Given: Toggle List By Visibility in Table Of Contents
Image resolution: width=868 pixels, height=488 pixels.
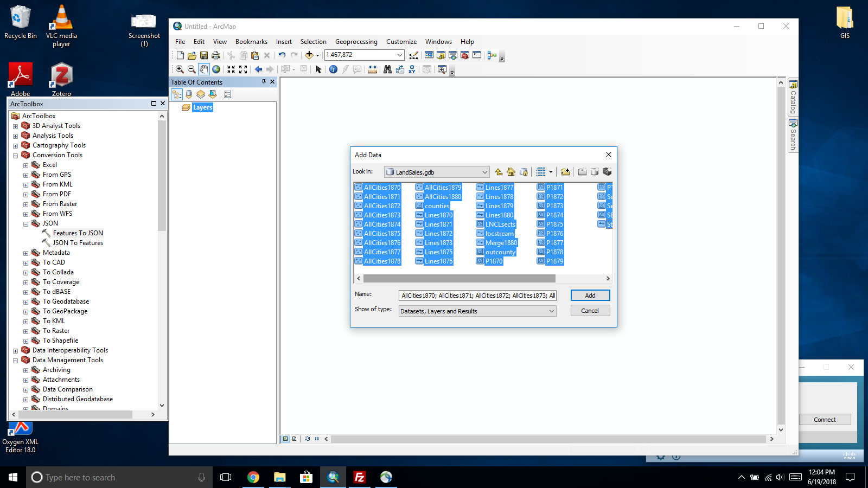Looking at the screenshot, I should point(201,94).
